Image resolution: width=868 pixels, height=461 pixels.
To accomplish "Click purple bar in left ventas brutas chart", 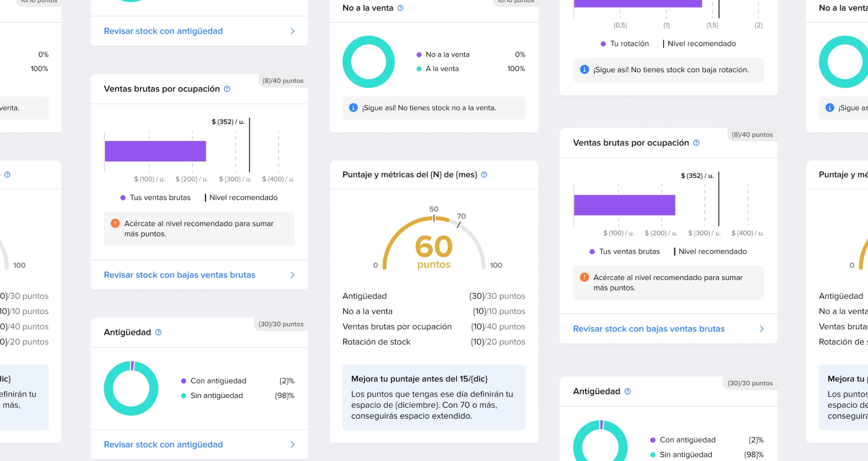I will [155, 151].
